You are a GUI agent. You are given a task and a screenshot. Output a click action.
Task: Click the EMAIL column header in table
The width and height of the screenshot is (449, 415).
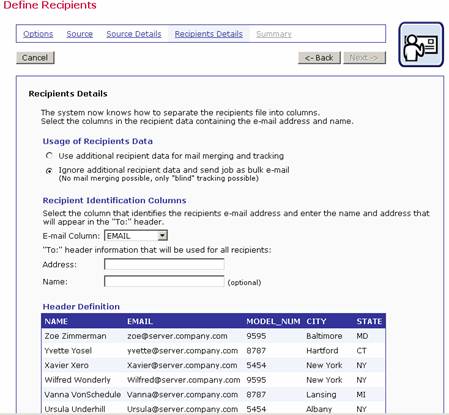[x=140, y=321]
